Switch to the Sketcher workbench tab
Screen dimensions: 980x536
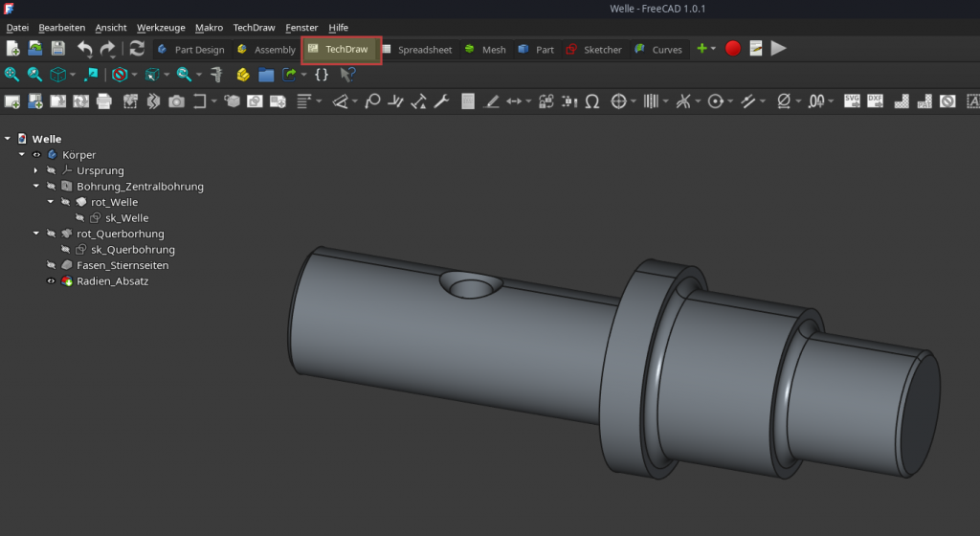click(602, 50)
